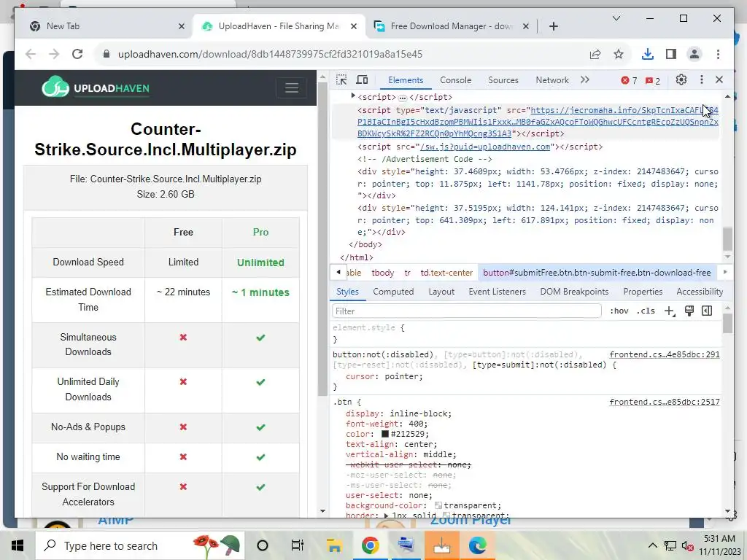Click the address bar URL
Screen dimensions: 747x560
coord(270,54)
